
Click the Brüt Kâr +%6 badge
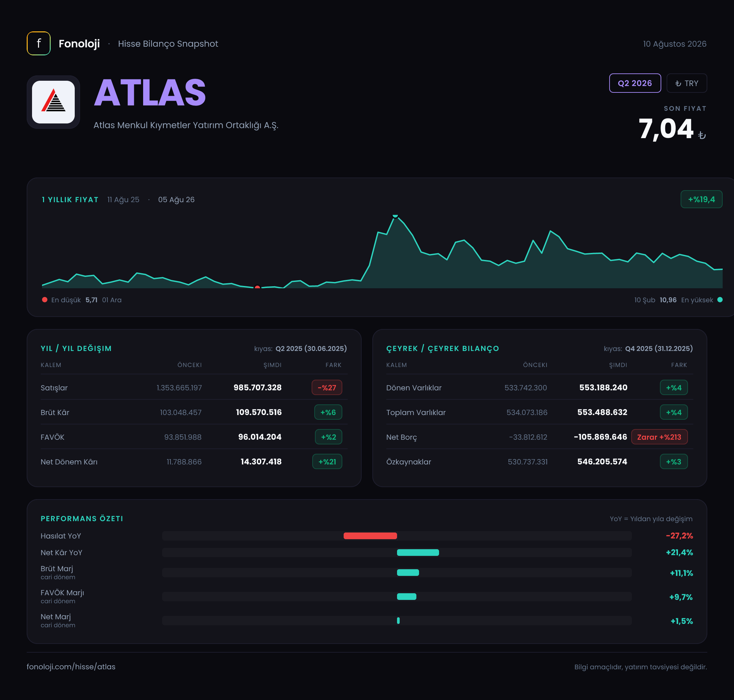[x=328, y=412]
